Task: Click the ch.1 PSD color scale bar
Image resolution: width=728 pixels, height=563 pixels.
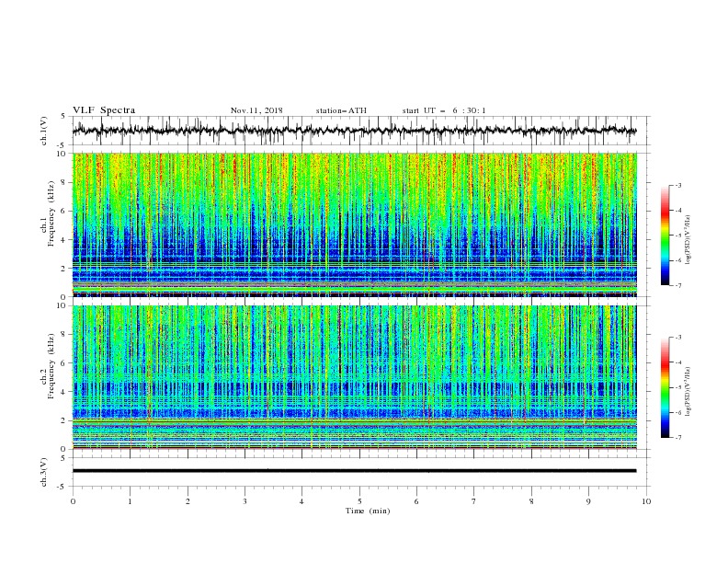Action: click(665, 236)
